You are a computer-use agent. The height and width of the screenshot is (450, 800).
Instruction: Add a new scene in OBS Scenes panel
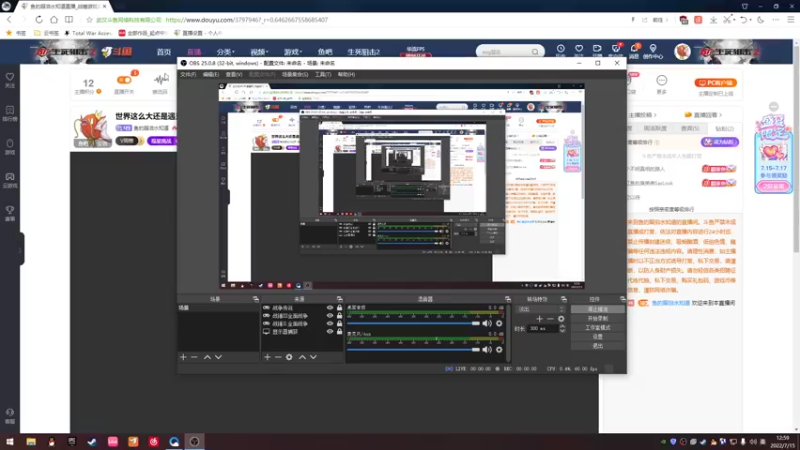(x=183, y=357)
